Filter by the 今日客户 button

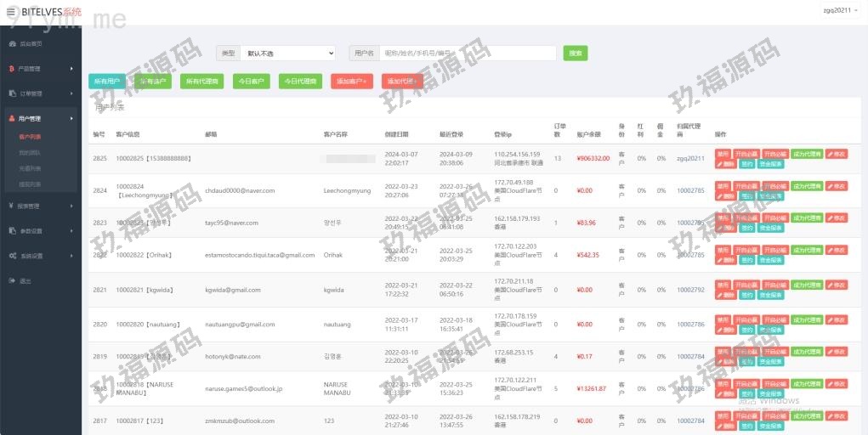point(251,82)
